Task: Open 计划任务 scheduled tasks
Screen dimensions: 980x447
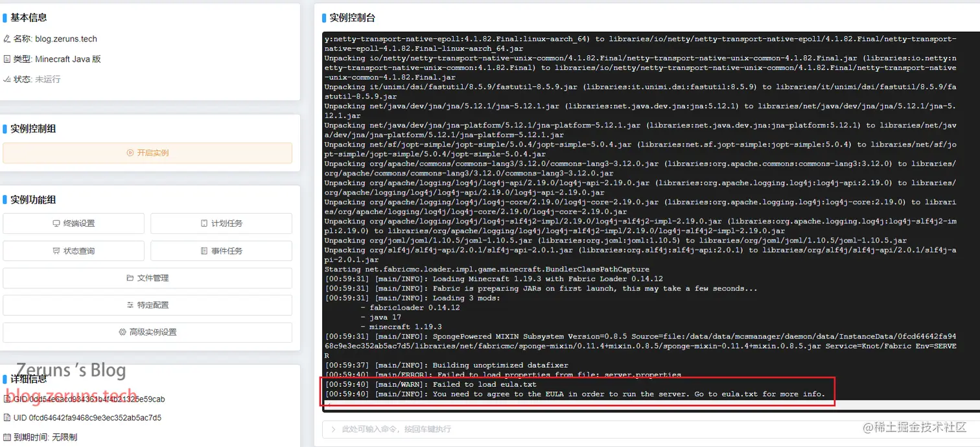Action: point(221,223)
